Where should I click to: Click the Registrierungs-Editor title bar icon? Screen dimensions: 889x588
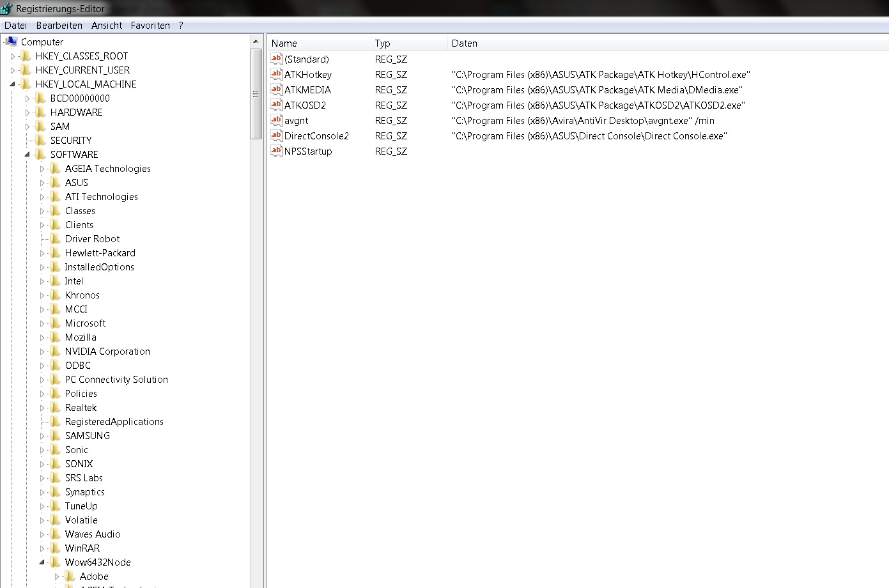(x=6, y=9)
